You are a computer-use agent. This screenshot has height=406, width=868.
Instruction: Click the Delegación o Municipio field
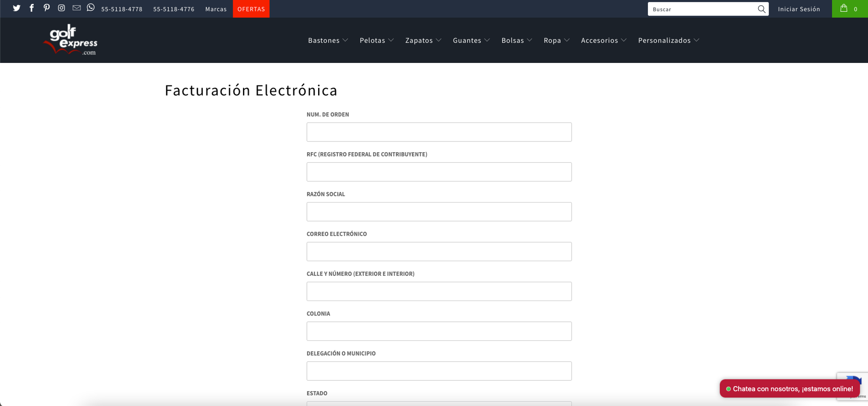click(x=439, y=371)
